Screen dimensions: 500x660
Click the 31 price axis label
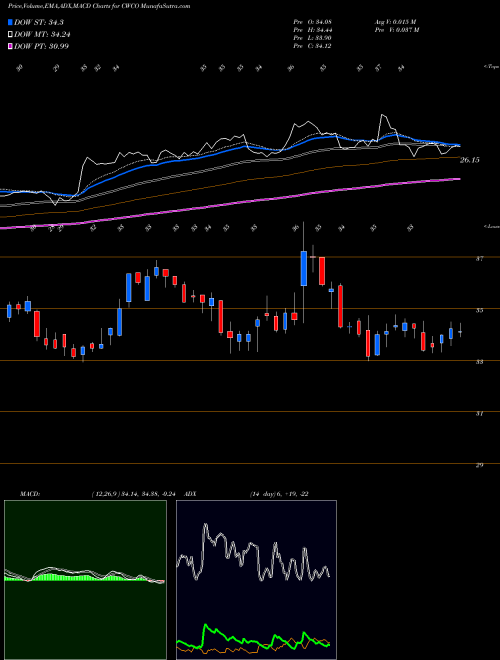479,414
